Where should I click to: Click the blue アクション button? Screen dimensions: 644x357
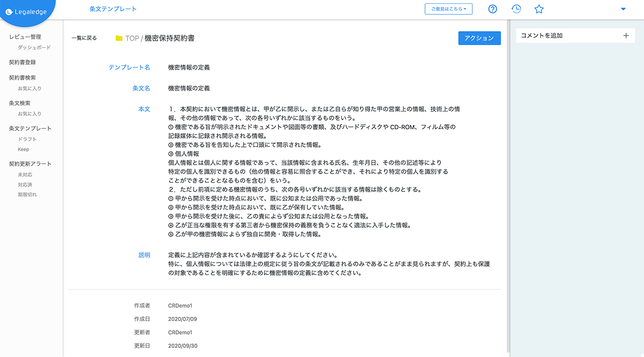[479, 38]
